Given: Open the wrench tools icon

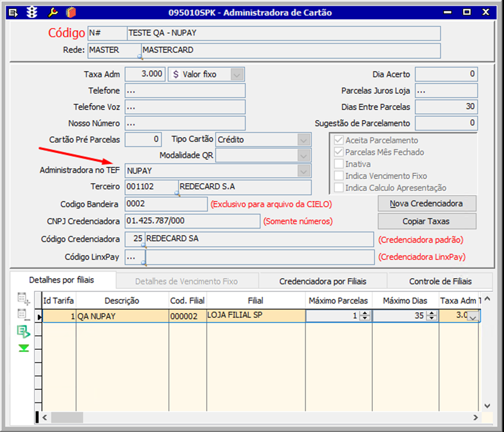Looking at the screenshot, I should [52, 13].
